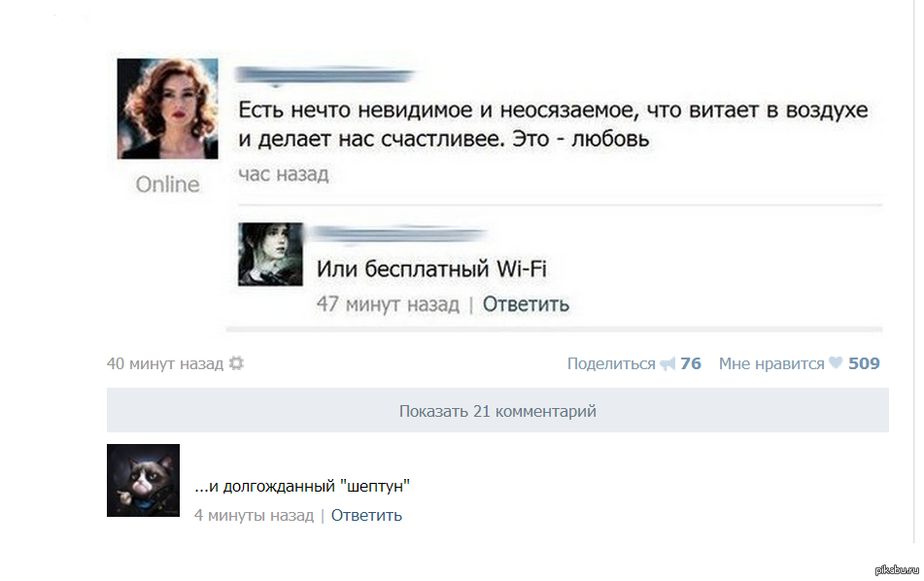
Task: Reply to the 'шептун' comment via 'Ответить'
Action: pos(366,516)
